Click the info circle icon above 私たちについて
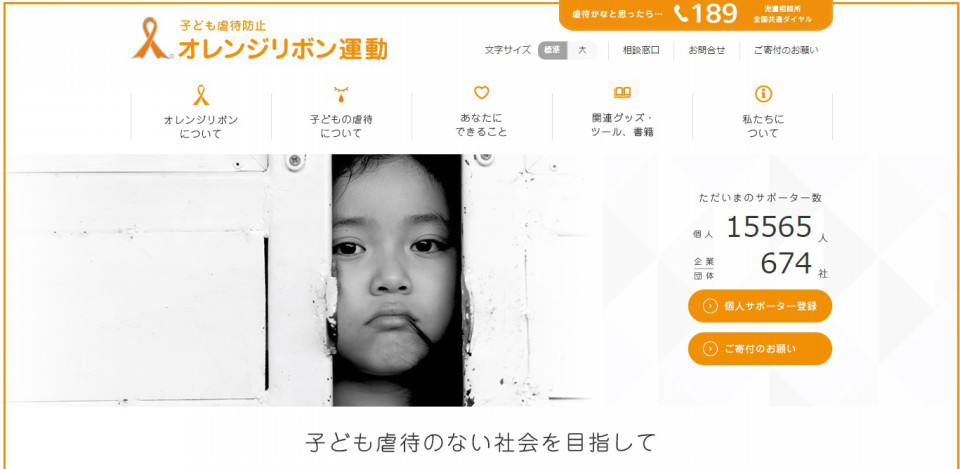This screenshot has width=960, height=469. tap(763, 94)
